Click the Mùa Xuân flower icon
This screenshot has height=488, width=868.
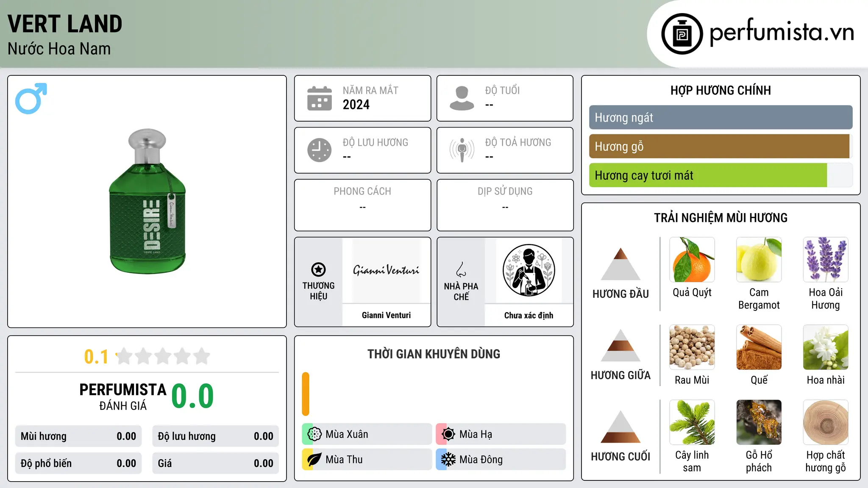(314, 434)
